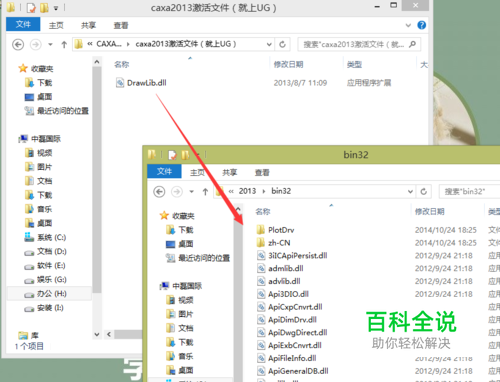Viewport: 500px width, 382px height.
Task: Sort by 名称 column in caxa2013 window
Action: (121, 64)
